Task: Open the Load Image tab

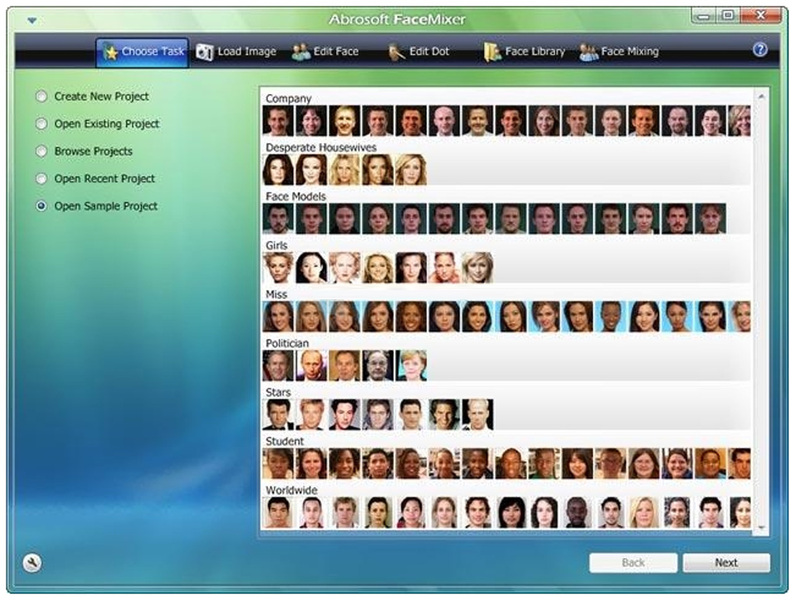Action: point(236,52)
